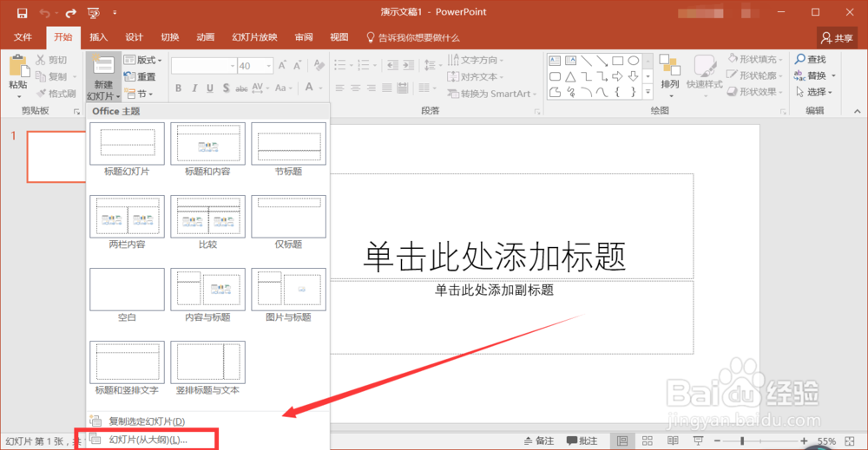Image resolution: width=868 pixels, height=450 pixels.
Task: Click Find (查找) in editing group
Action: pos(811,59)
